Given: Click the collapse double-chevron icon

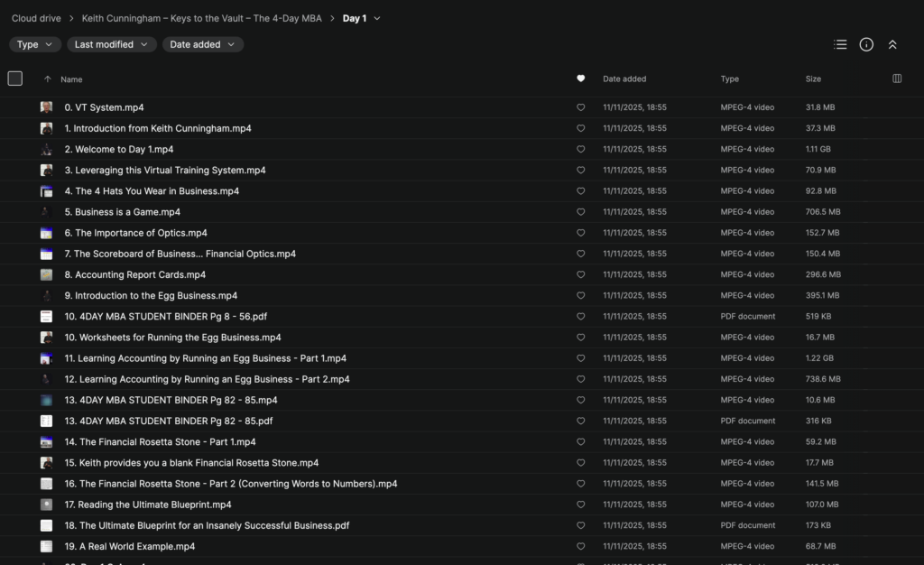Looking at the screenshot, I should (x=892, y=44).
